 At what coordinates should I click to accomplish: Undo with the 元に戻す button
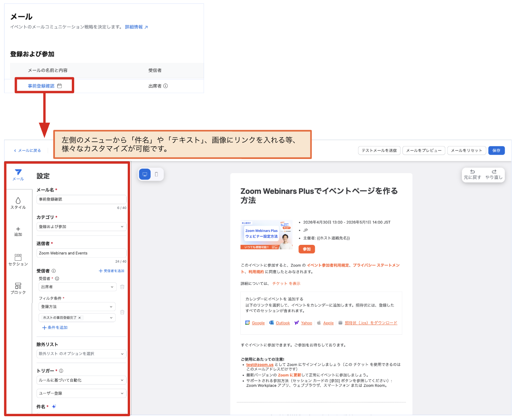point(472,174)
